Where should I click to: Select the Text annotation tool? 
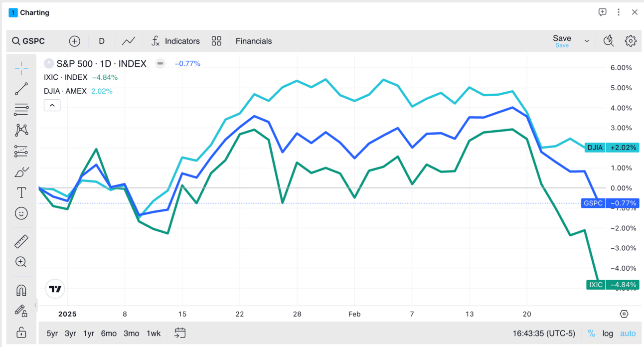tap(21, 192)
